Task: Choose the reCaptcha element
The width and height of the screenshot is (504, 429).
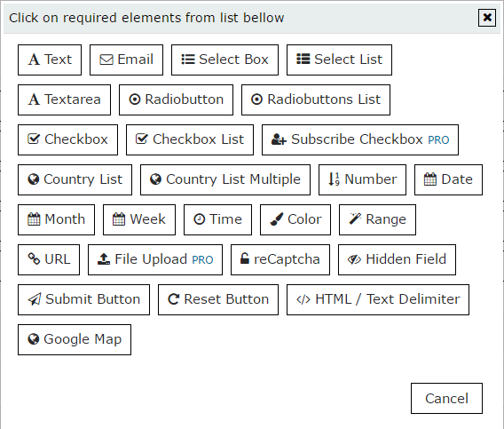Action: click(280, 259)
